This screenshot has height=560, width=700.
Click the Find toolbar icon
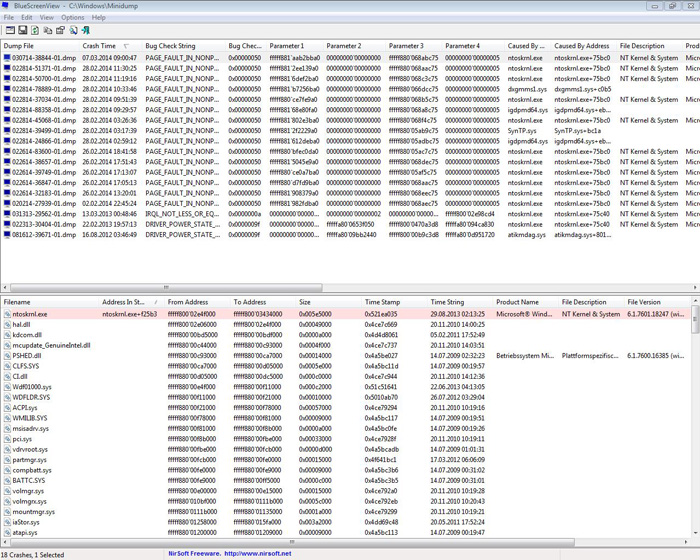pyautogui.click(x=73, y=31)
